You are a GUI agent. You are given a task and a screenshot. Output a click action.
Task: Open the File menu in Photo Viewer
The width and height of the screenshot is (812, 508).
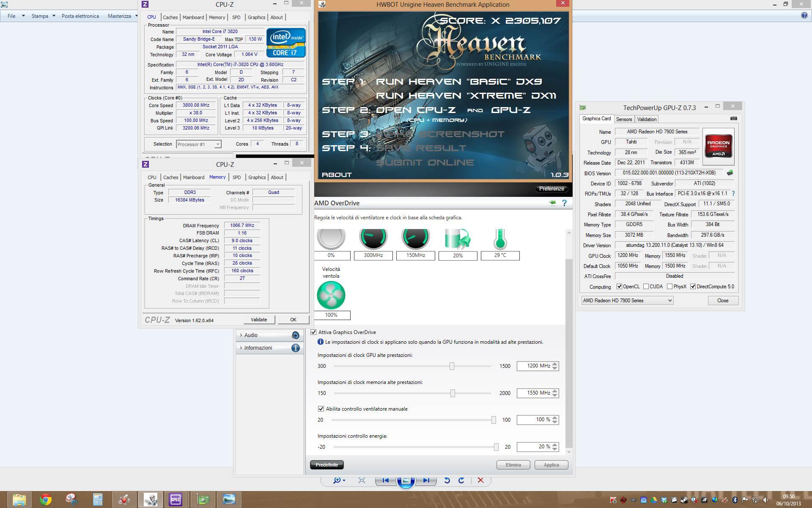point(11,16)
